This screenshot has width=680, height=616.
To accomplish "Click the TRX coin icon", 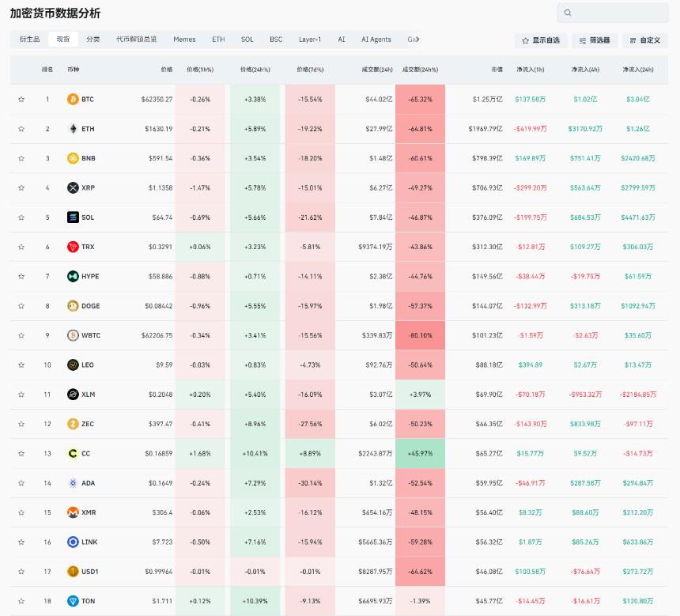I will 73,247.
